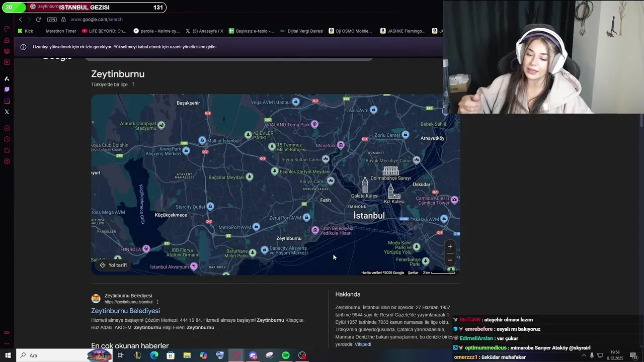Open the three-dot menu beside Türkiye'de bir ilçe
The width and height of the screenshot is (644, 362).
pos(133,84)
